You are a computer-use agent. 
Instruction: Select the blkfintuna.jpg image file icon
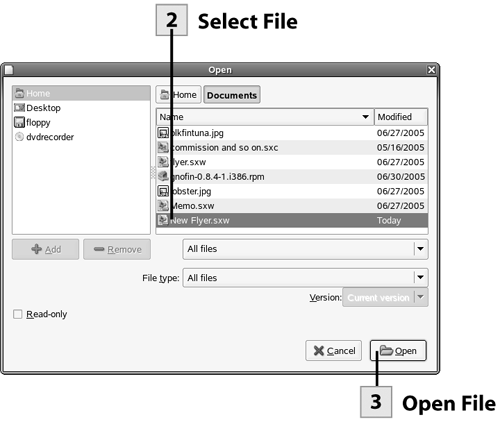[x=163, y=133]
